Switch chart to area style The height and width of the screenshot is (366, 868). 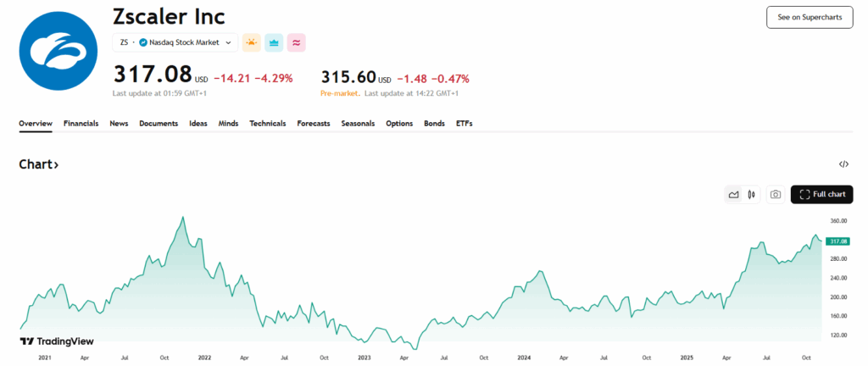click(x=734, y=195)
